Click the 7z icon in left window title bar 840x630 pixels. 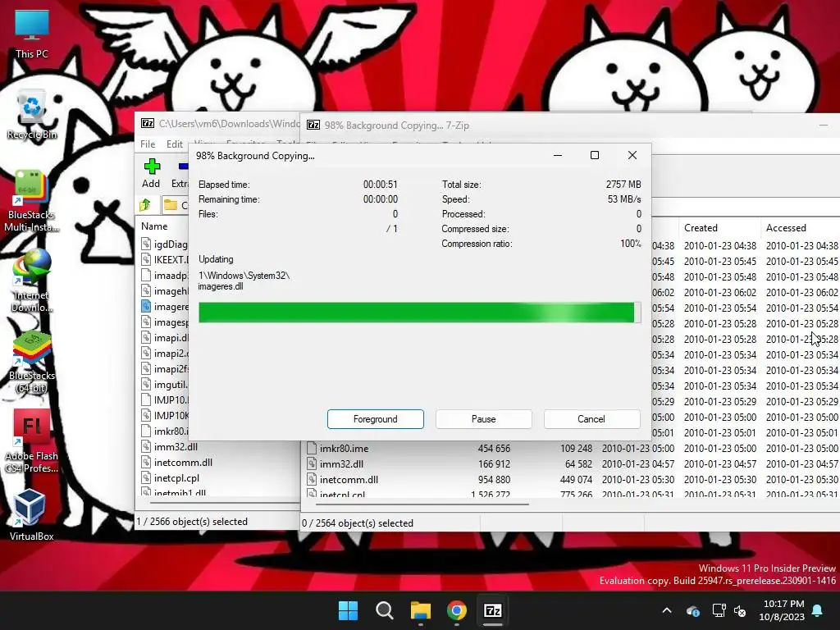pos(148,123)
